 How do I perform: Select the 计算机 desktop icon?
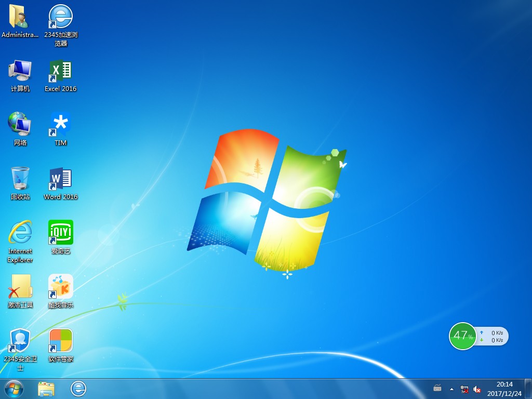20,75
